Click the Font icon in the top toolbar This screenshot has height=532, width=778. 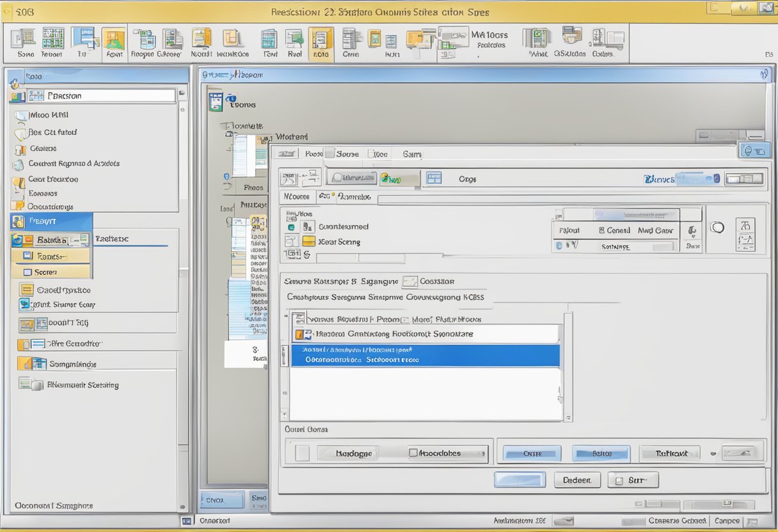270,40
